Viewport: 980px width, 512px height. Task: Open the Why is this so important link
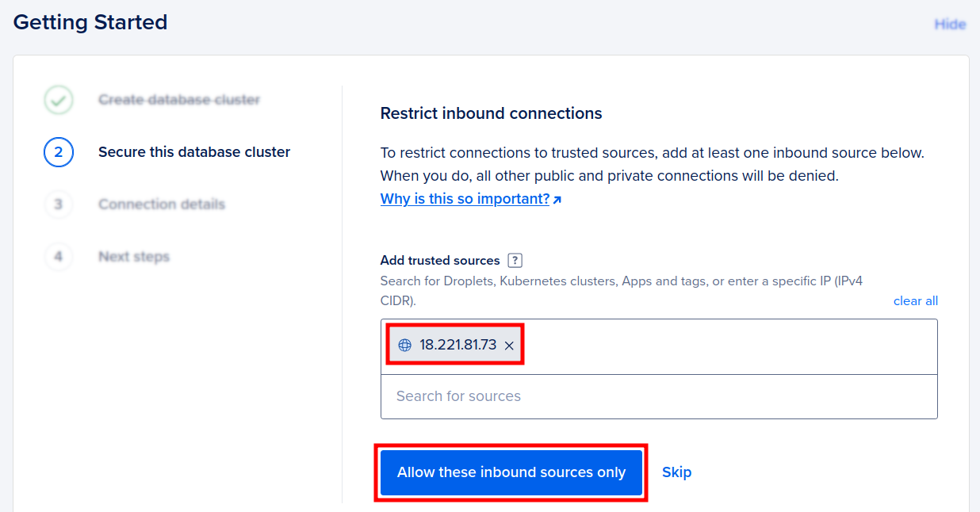[x=465, y=199]
